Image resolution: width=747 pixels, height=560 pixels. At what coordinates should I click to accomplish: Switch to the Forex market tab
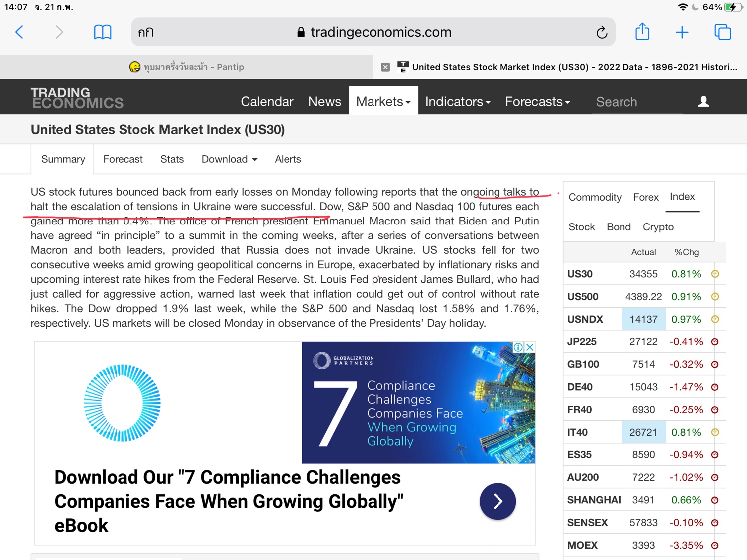click(x=646, y=197)
